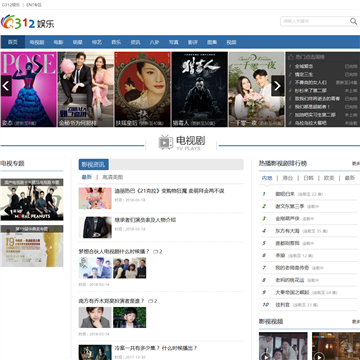Screen dimensions: 360x360
Task: Open the 影评 navigation menu item
Action: point(193,42)
